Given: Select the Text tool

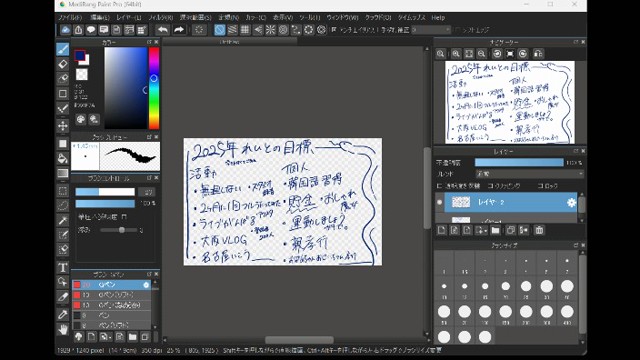Looking at the screenshot, I should point(62,267).
